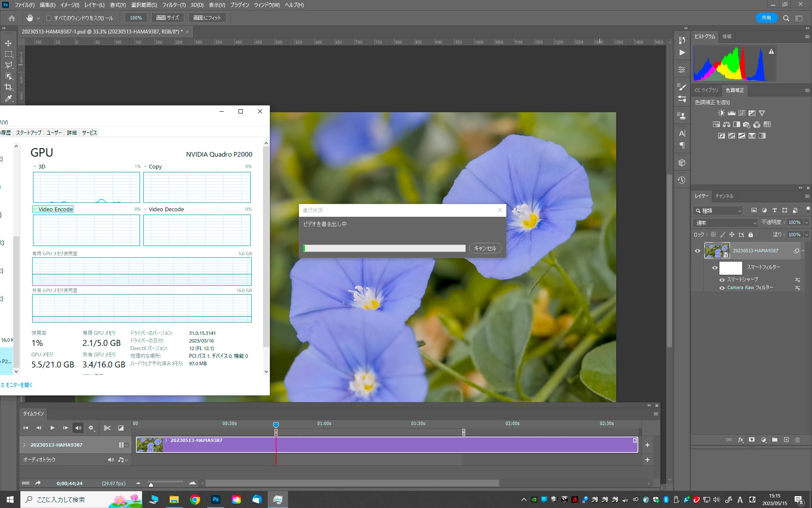Screen dimensions: 812x508
Task: Click the timeline play button
Action: click(x=52, y=428)
